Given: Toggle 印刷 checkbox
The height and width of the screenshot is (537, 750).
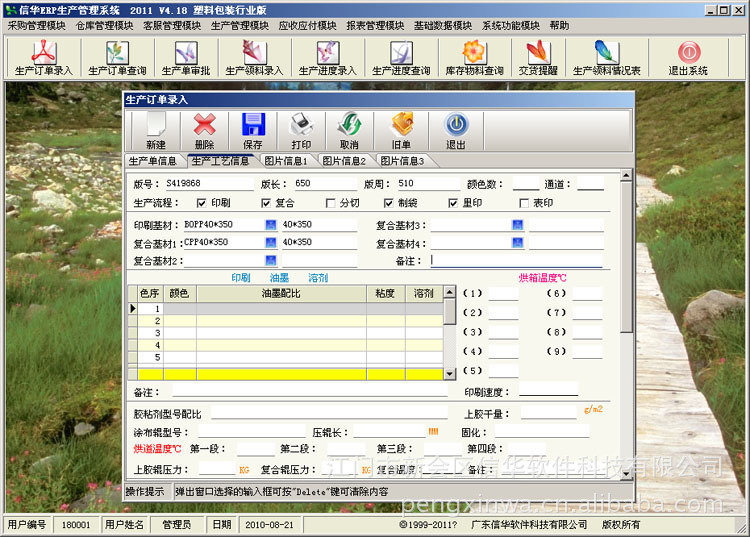Looking at the screenshot, I should [202, 203].
